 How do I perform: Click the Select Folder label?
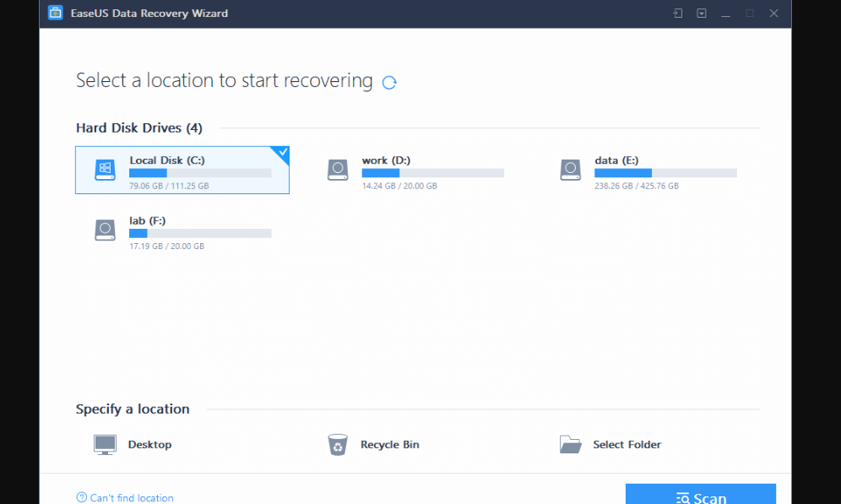[627, 445]
